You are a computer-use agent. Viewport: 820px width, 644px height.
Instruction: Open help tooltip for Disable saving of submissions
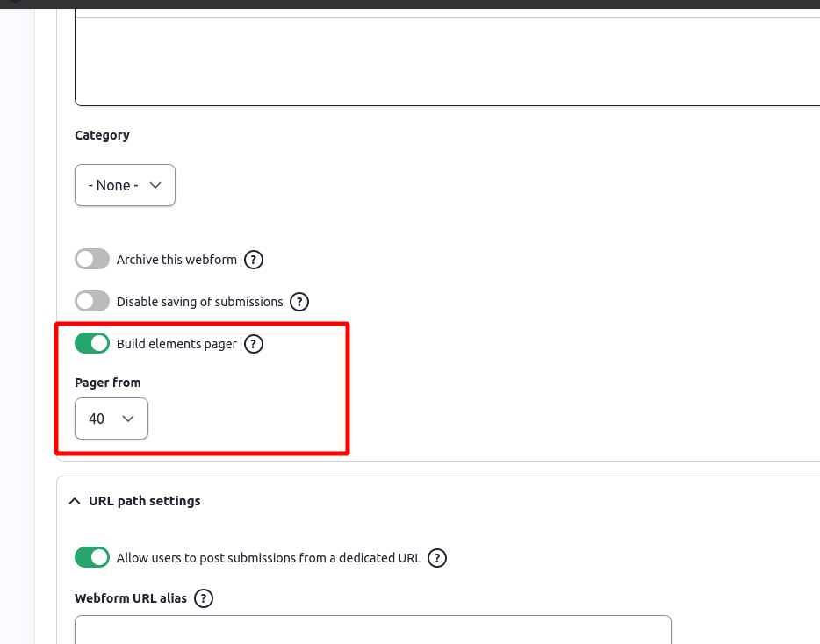299,301
